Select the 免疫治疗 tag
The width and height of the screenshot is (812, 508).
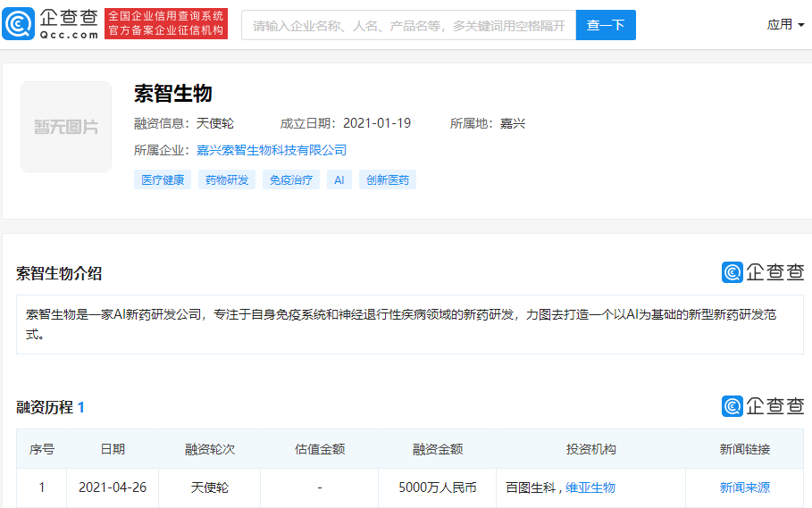pyautogui.click(x=291, y=179)
